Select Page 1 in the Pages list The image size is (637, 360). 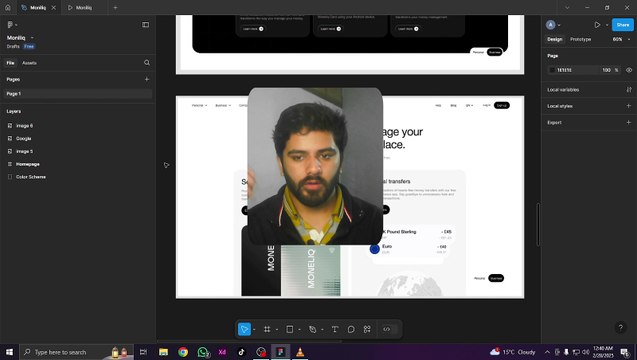[77, 93]
